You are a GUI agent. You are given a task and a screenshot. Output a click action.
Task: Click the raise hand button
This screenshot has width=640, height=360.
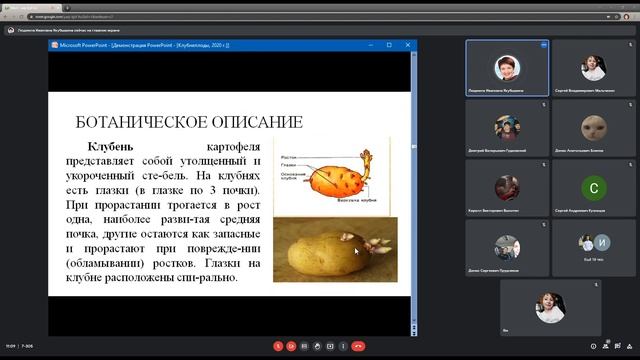317,346
